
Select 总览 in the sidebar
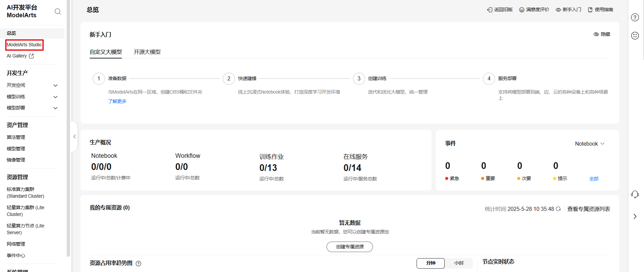point(32,33)
